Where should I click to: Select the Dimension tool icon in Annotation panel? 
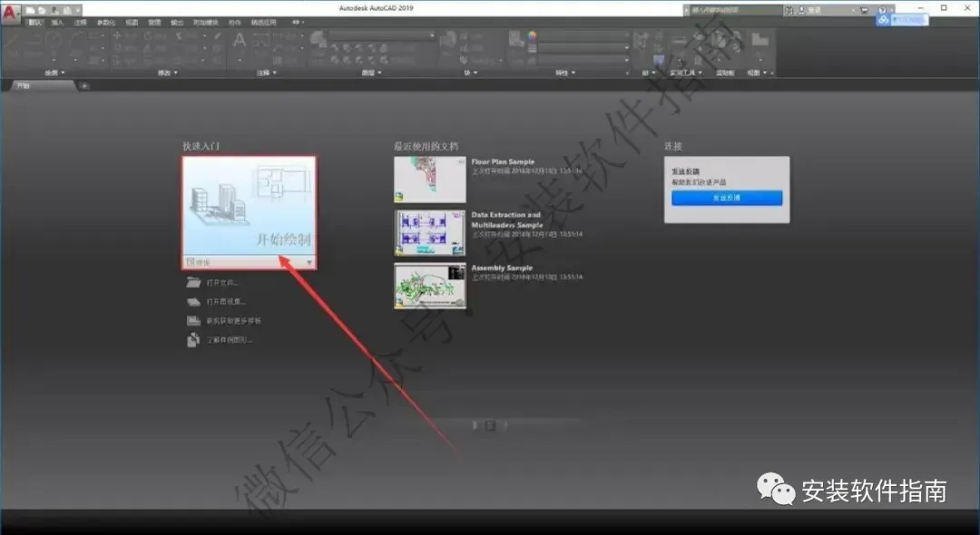261,40
